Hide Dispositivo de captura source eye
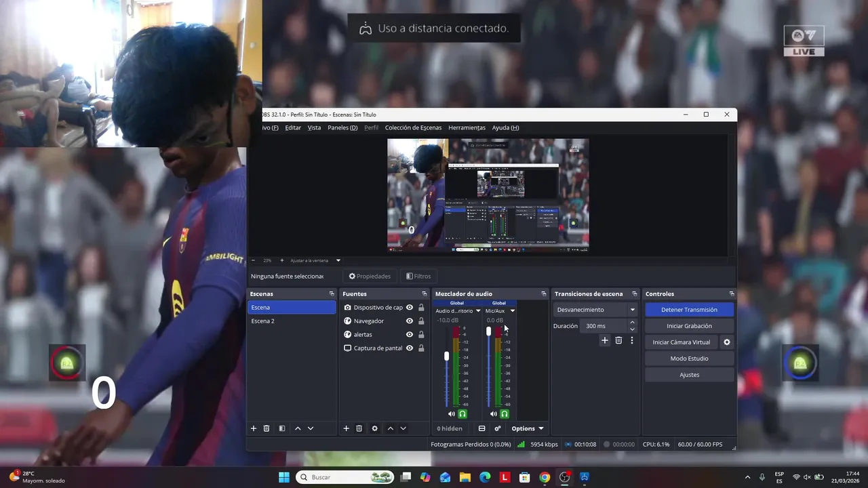868x488 pixels. (x=410, y=307)
